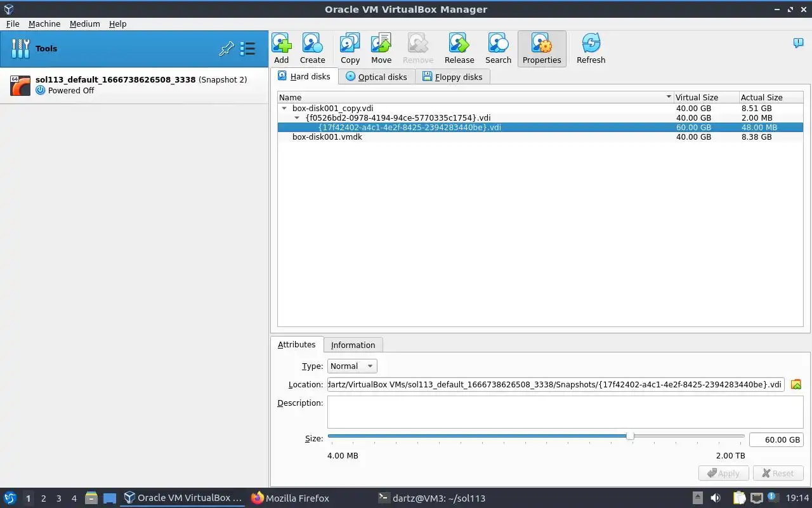Open the file manager icon in taskbar
The height and width of the screenshot is (508, 812).
tap(91, 498)
